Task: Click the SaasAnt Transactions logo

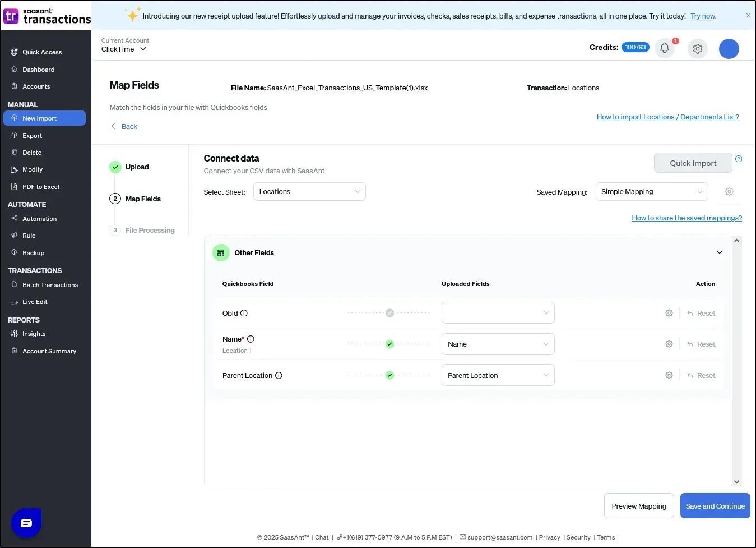Action: 47,16
